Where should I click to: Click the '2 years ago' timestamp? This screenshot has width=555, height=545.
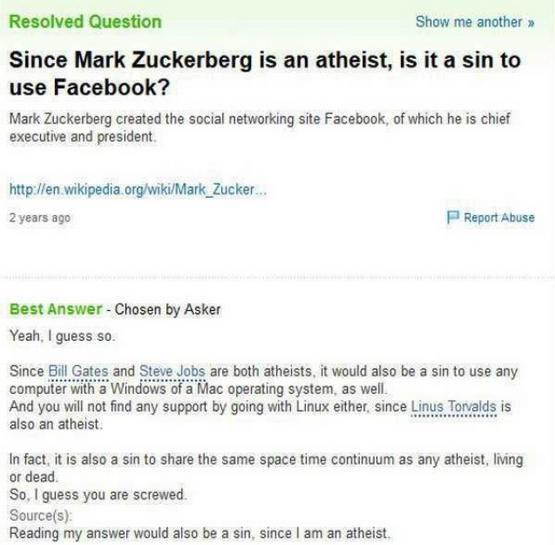pos(40,218)
